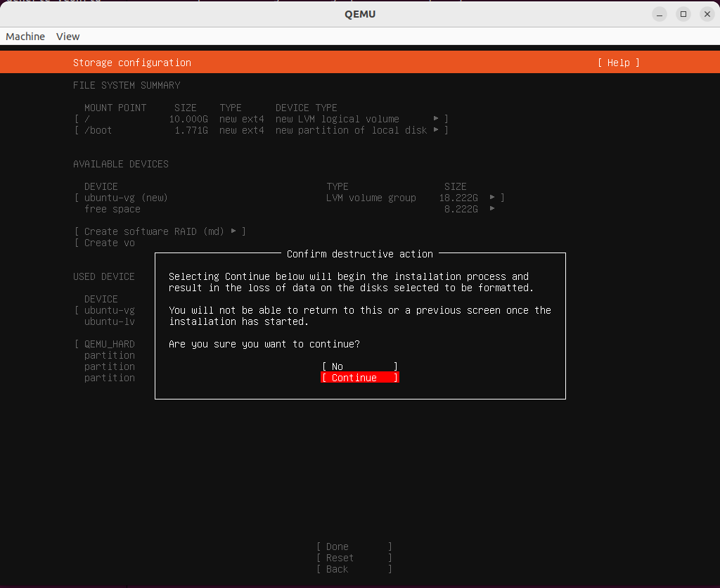Open the View menu

click(68, 37)
